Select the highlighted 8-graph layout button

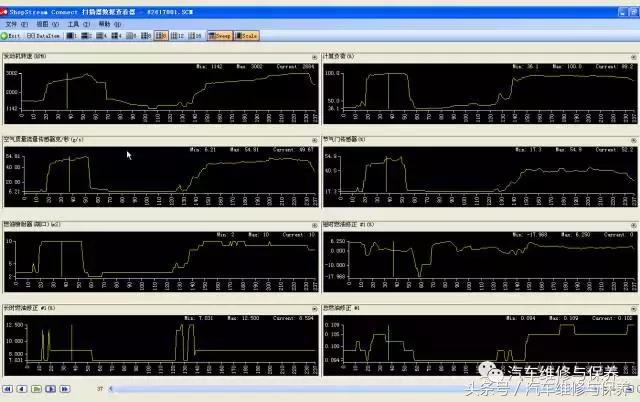161,36
